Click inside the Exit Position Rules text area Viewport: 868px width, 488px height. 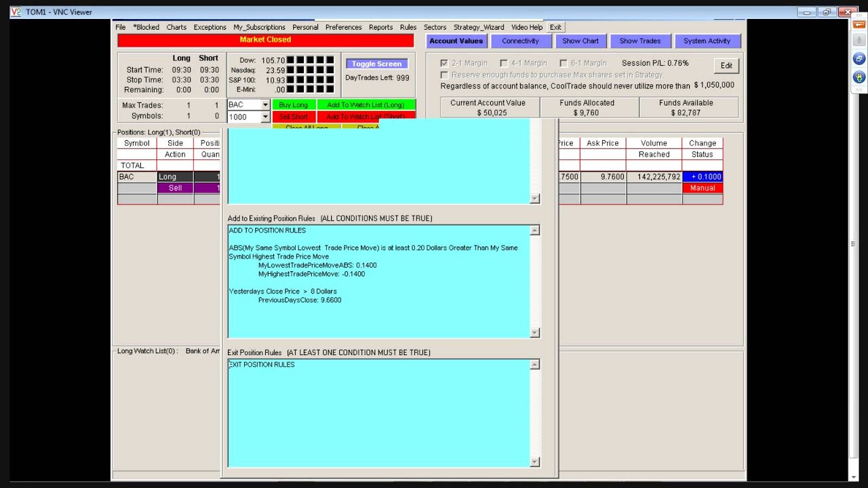(x=379, y=413)
